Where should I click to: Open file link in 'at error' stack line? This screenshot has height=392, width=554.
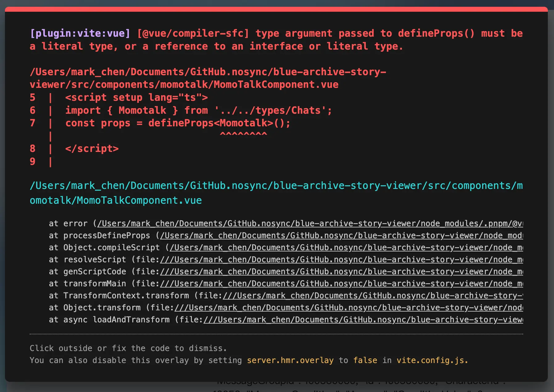[x=310, y=223]
